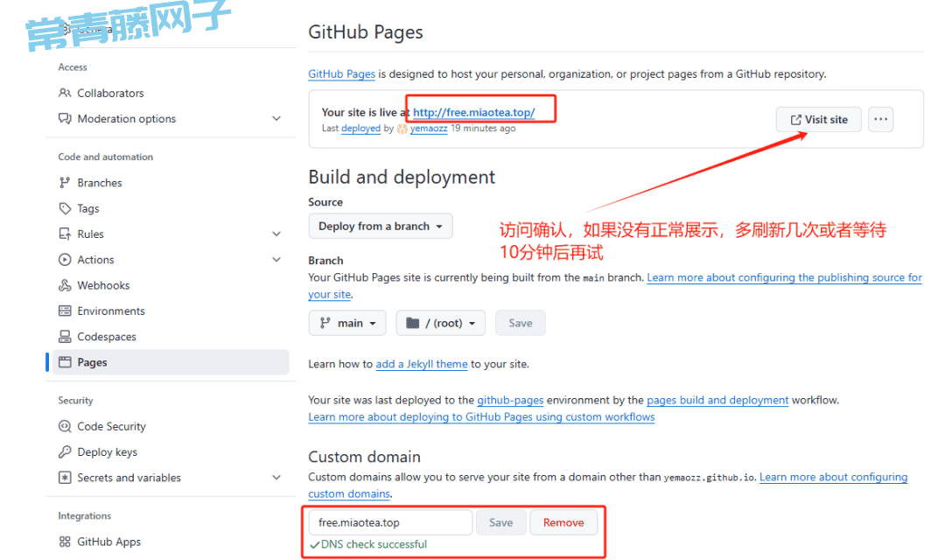
Task: Click the Pages browser-window icon
Action: 65,362
